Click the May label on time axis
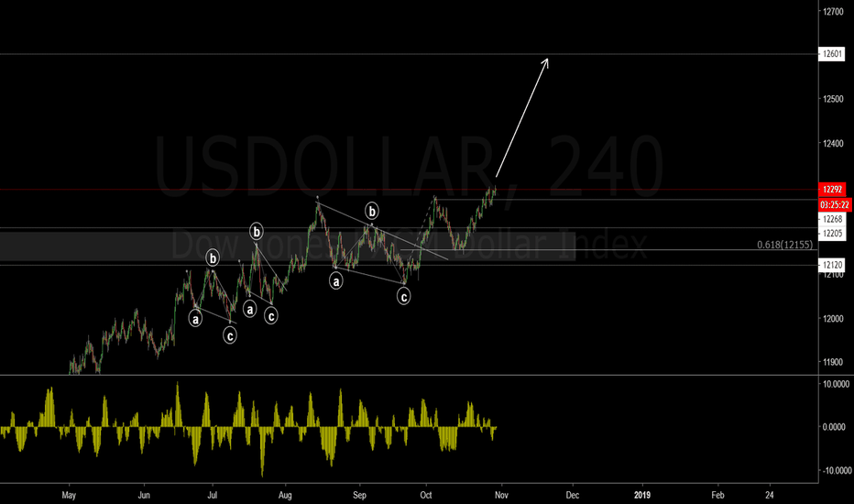Viewport: 854px width, 504px height. coord(69,495)
